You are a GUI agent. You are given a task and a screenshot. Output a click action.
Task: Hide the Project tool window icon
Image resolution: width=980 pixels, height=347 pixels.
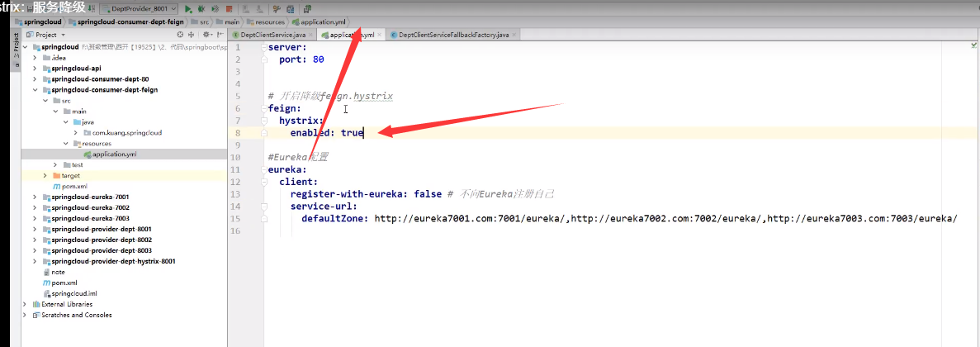point(220,35)
